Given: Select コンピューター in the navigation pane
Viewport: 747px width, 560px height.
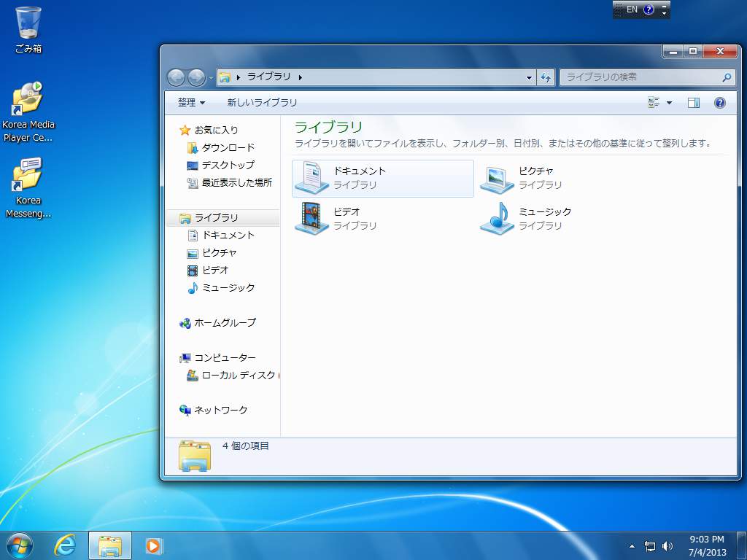Looking at the screenshot, I should (x=225, y=357).
